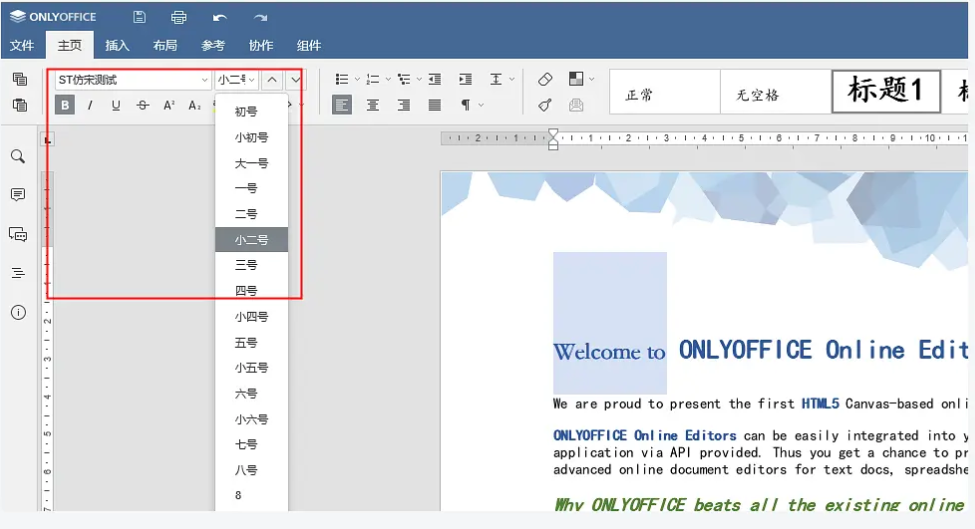Viewport: 975px width, 529px height.
Task: Click the mail merge icon
Action: point(576,105)
